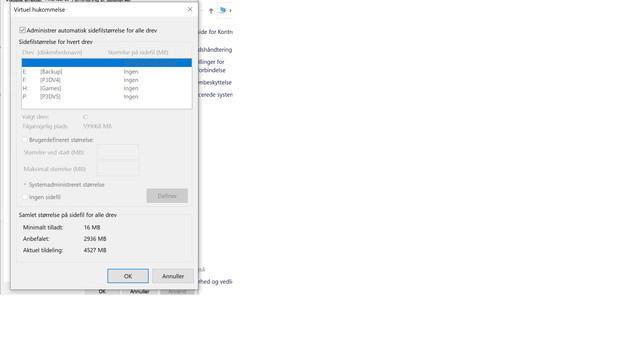Click the Størrelse ved start (MB) field

(118, 152)
